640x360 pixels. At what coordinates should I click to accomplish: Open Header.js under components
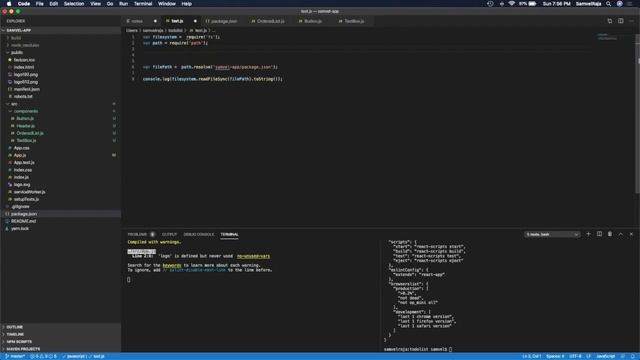point(60,126)
